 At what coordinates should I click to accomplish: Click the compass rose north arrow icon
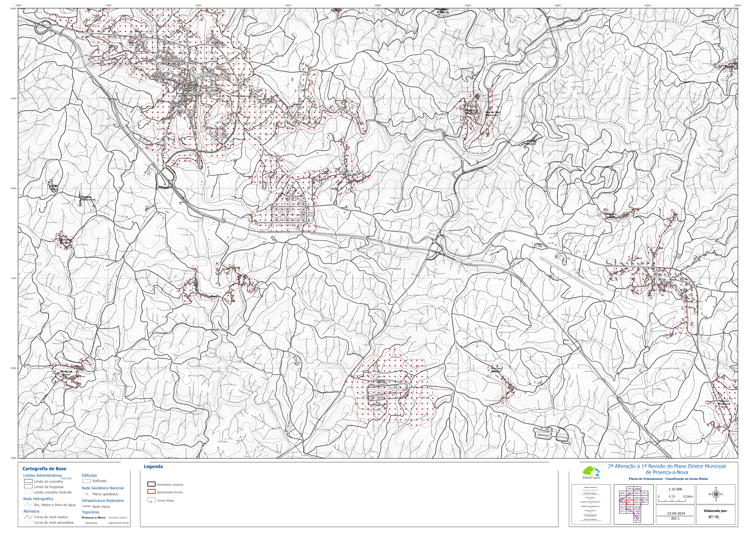716,494
